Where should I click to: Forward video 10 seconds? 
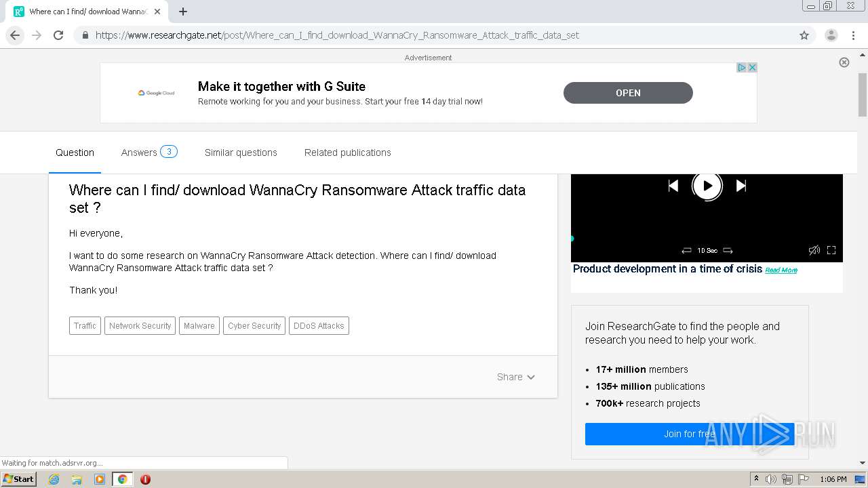728,251
